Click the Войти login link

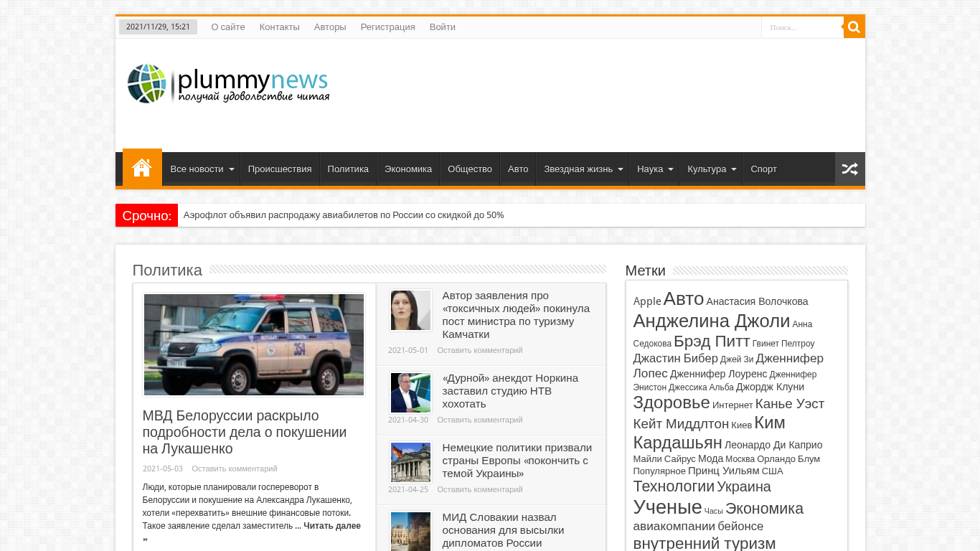[x=443, y=27]
